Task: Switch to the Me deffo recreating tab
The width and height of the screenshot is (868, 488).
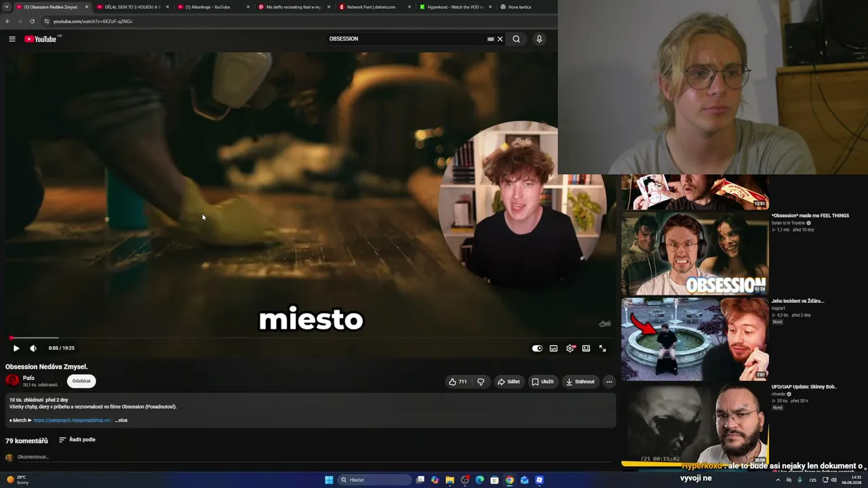Action: [x=293, y=7]
